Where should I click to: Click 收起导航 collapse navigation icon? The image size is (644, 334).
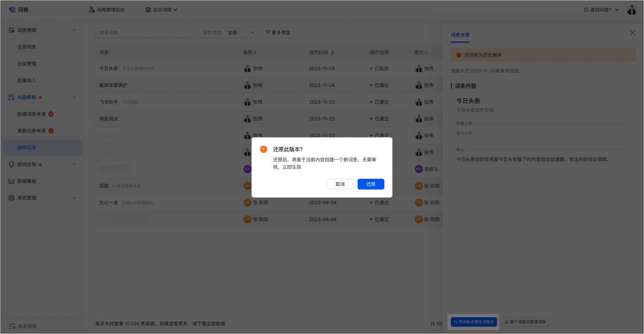[12, 326]
